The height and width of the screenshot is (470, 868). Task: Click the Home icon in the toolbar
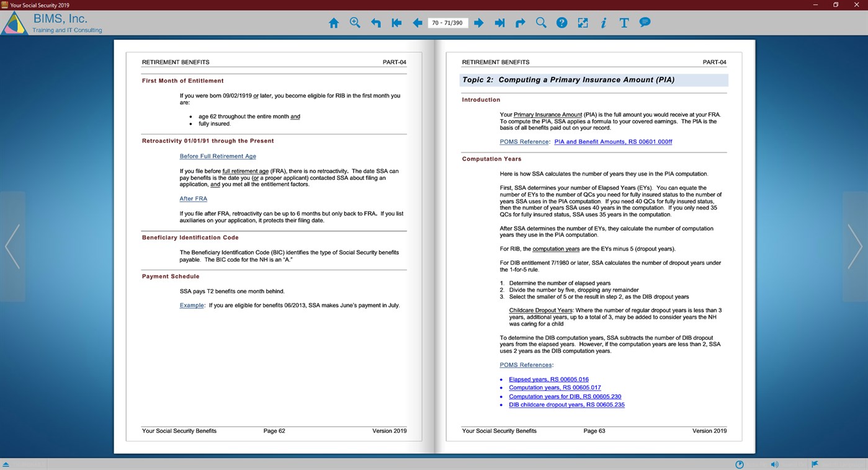coord(334,22)
